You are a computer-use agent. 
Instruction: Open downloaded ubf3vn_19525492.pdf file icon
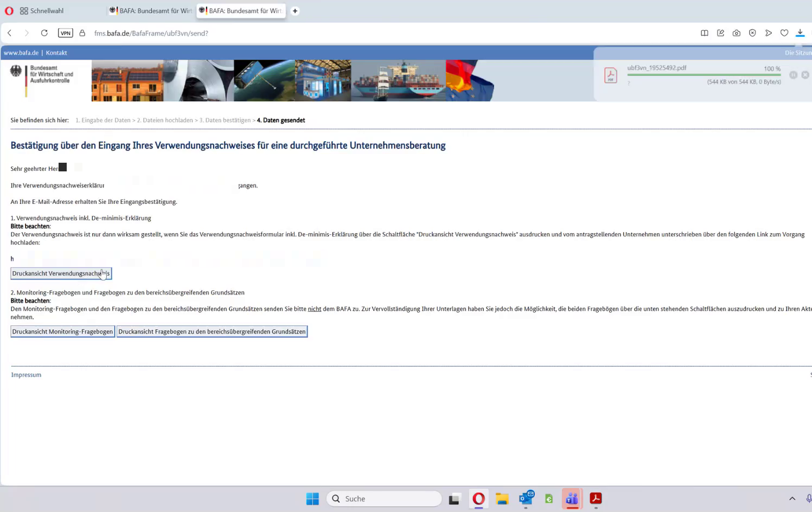point(611,75)
